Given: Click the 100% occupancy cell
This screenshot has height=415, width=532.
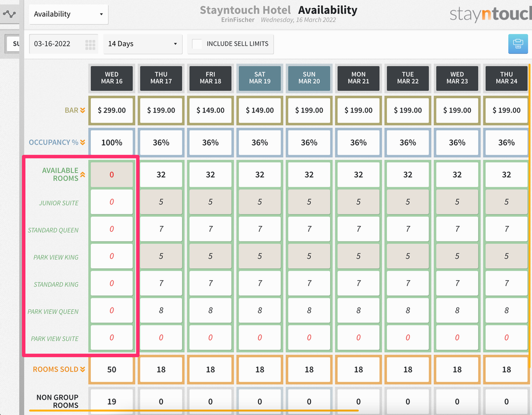Looking at the screenshot, I should point(112,143).
